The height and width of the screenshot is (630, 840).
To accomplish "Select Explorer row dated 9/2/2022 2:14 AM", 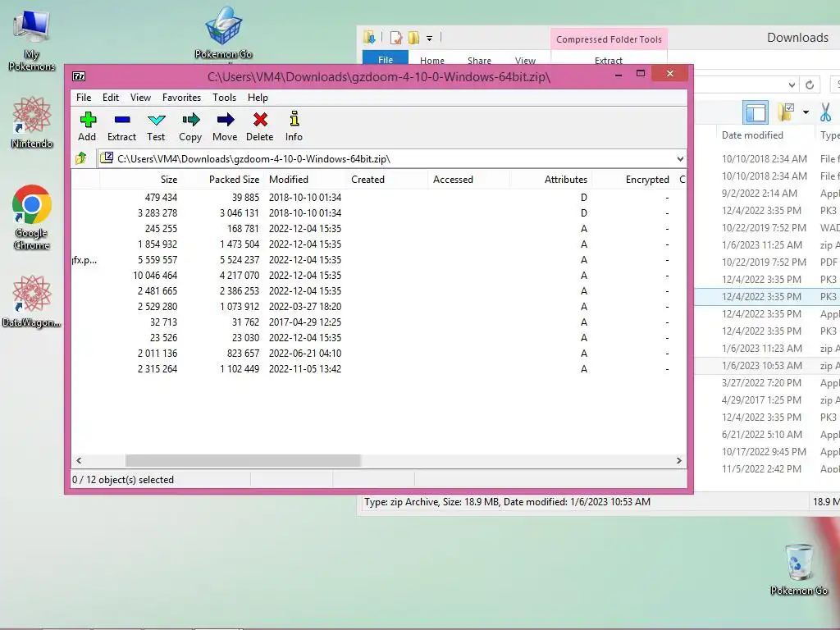I will click(x=767, y=193).
